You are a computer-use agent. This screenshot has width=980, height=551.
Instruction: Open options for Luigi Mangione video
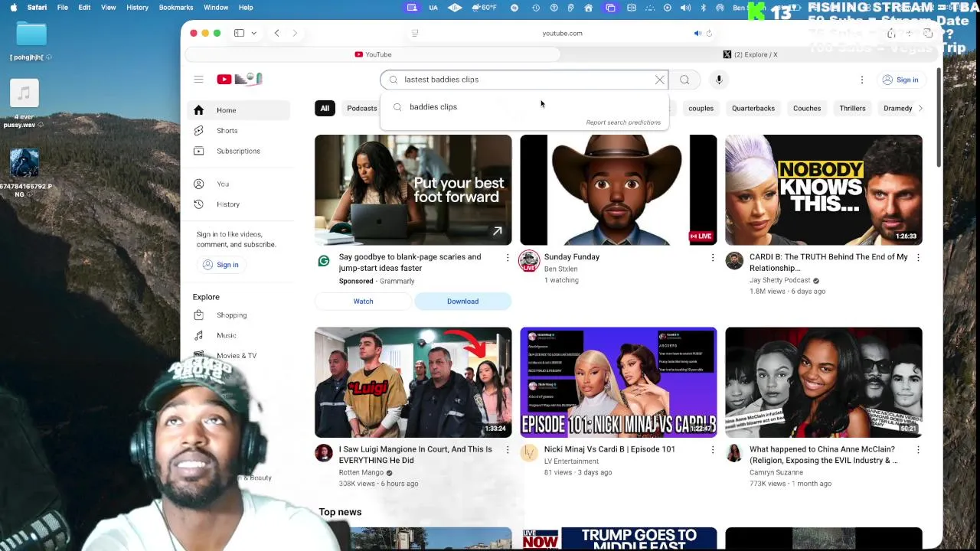[507, 450]
